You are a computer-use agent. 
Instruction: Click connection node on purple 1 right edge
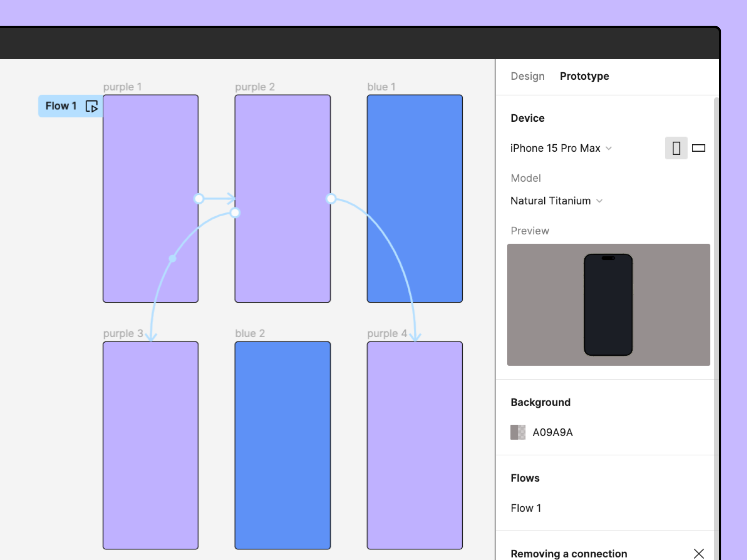tap(199, 199)
